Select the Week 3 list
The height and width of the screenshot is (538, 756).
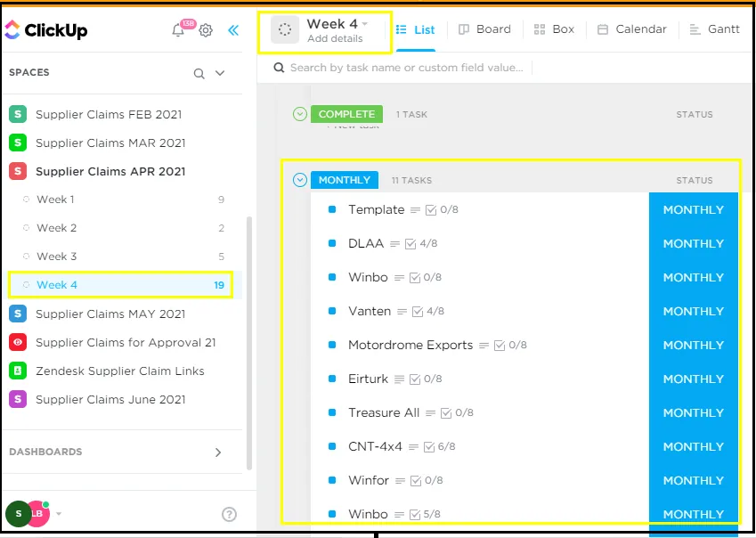coord(56,256)
